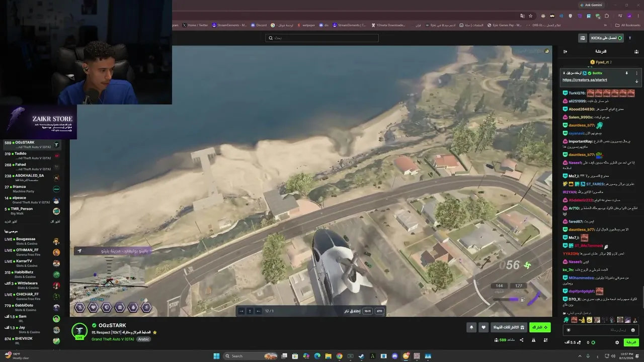Open the Windows Start menu
The image size is (644, 362).
(216, 356)
